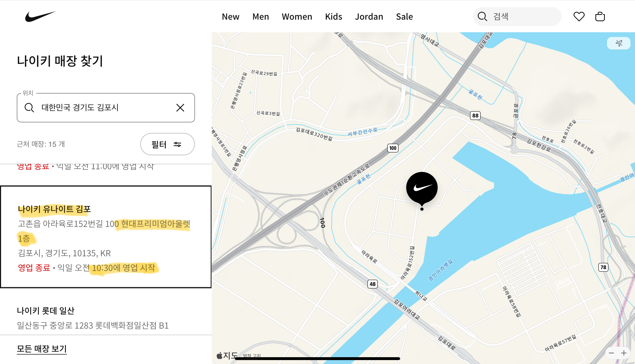Open the Sale menu
The width and height of the screenshot is (635, 364).
(404, 17)
